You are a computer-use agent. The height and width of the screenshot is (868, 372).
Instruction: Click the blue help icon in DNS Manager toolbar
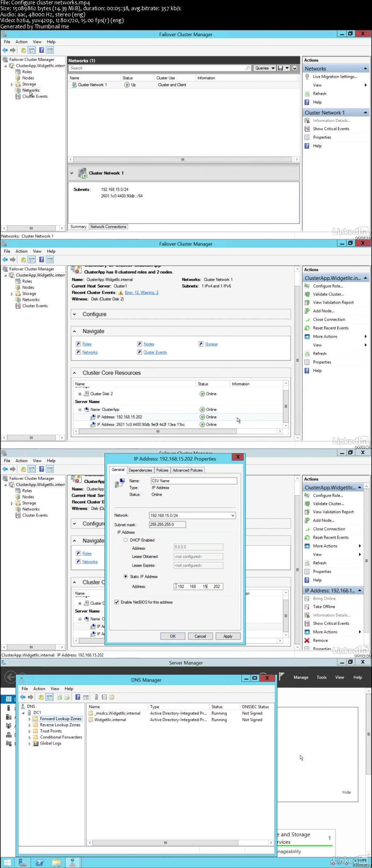tap(78, 697)
